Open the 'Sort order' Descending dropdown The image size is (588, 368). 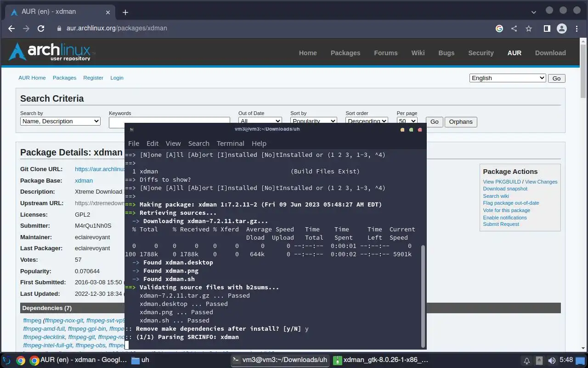[367, 121]
